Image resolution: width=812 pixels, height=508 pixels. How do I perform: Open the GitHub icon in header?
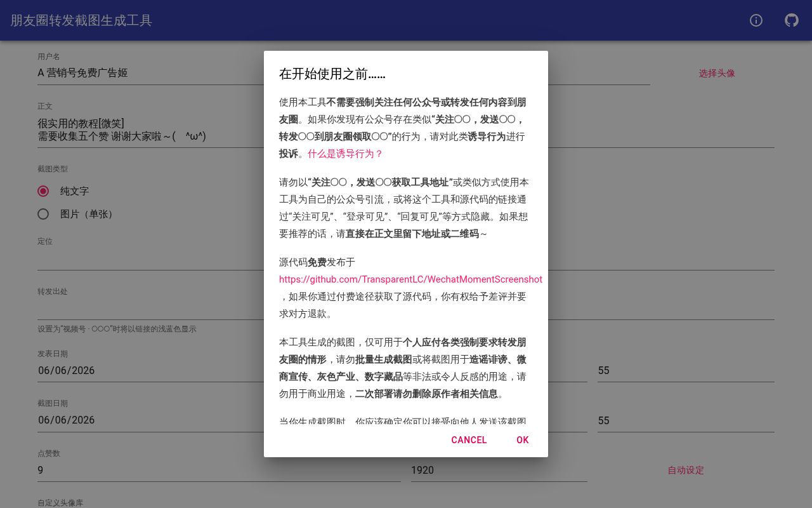pos(792,20)
